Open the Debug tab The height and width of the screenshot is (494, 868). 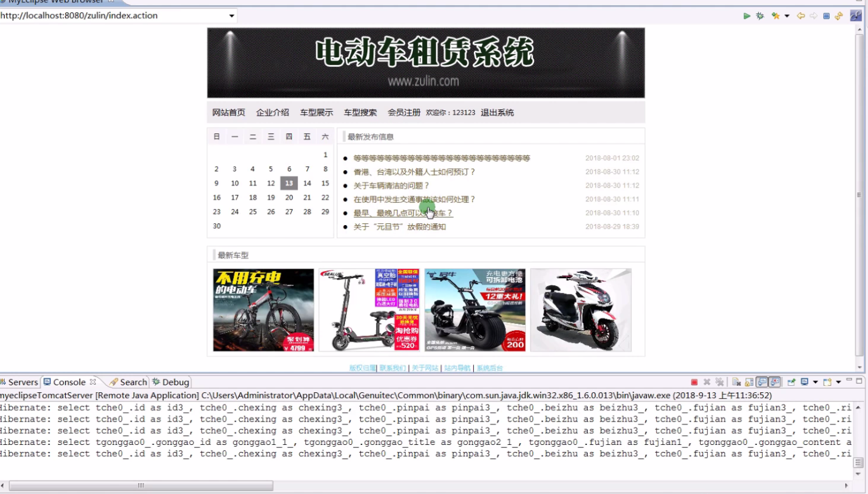171,382
